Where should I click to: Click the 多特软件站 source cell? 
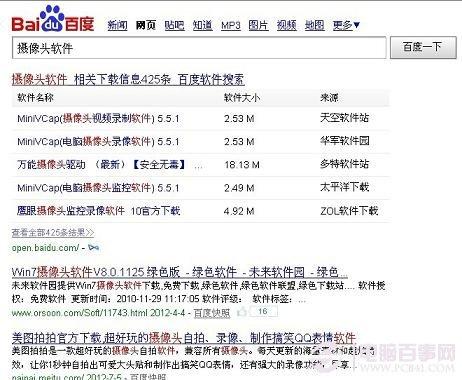coord(344,164)
